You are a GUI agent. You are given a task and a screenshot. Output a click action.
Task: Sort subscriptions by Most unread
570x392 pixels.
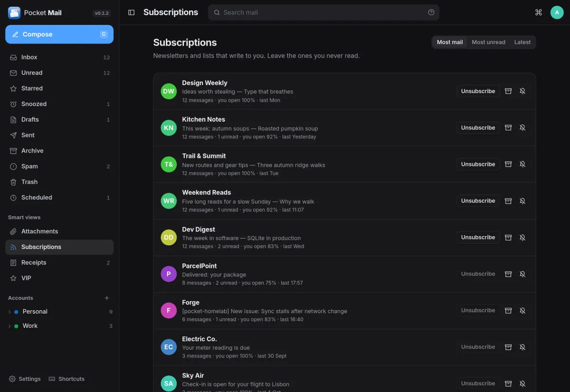[x=488, y=42]
